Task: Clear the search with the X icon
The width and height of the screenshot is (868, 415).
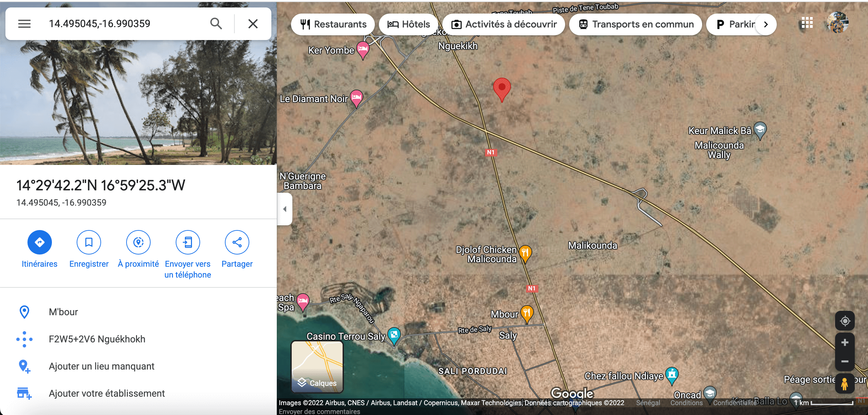Action: click(253, 24)
